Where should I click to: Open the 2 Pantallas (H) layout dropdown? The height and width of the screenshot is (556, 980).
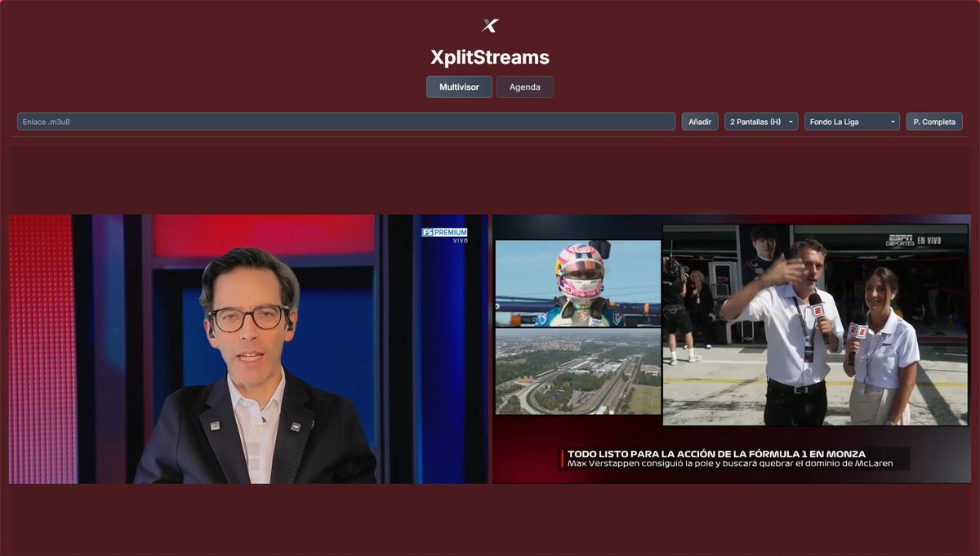[761, 122]
